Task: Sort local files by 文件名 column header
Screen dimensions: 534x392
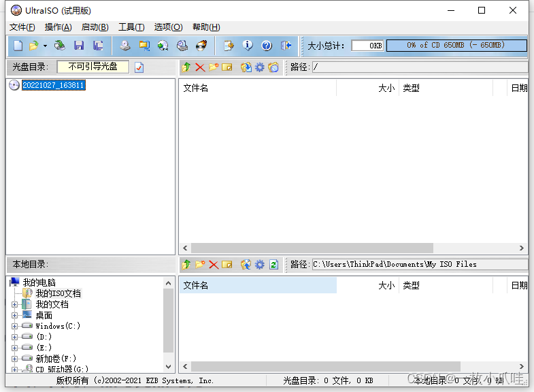Action: [x=258, y=285]
